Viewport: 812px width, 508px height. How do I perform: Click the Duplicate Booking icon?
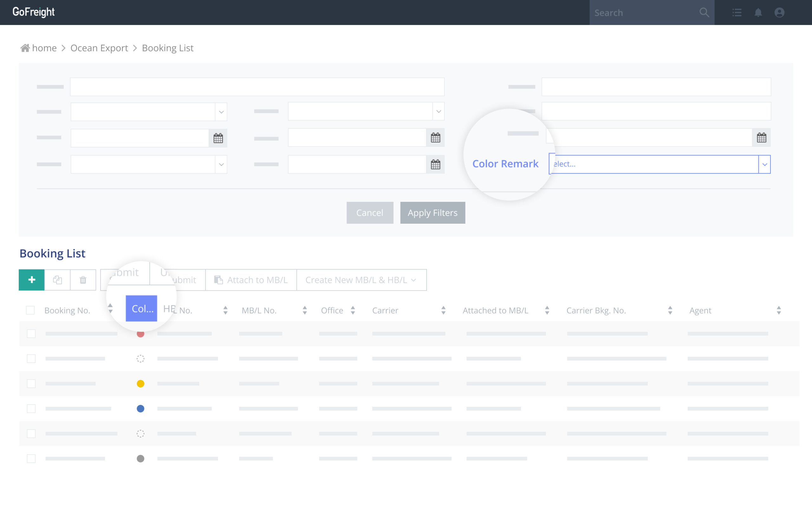point(57,280)
